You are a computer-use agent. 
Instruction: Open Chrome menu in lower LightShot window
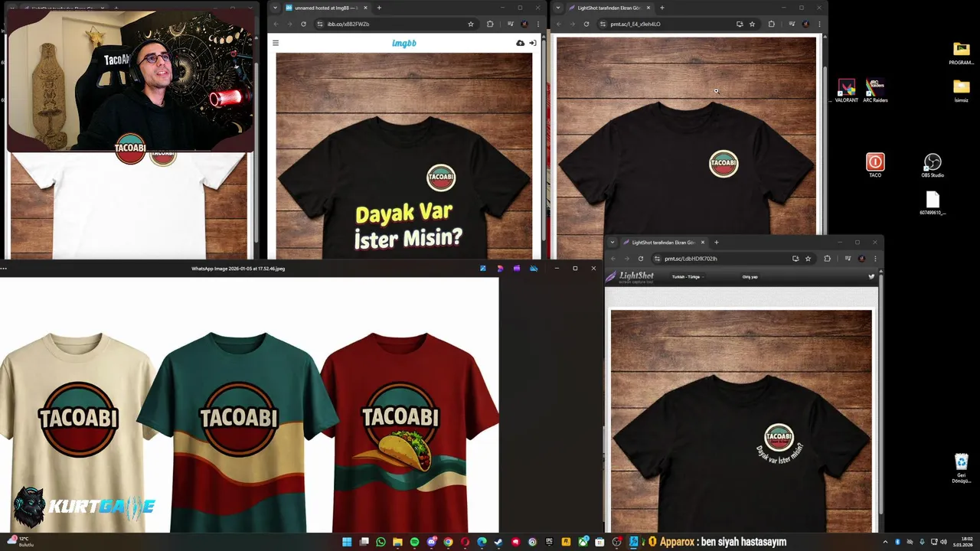coord(875,259)
